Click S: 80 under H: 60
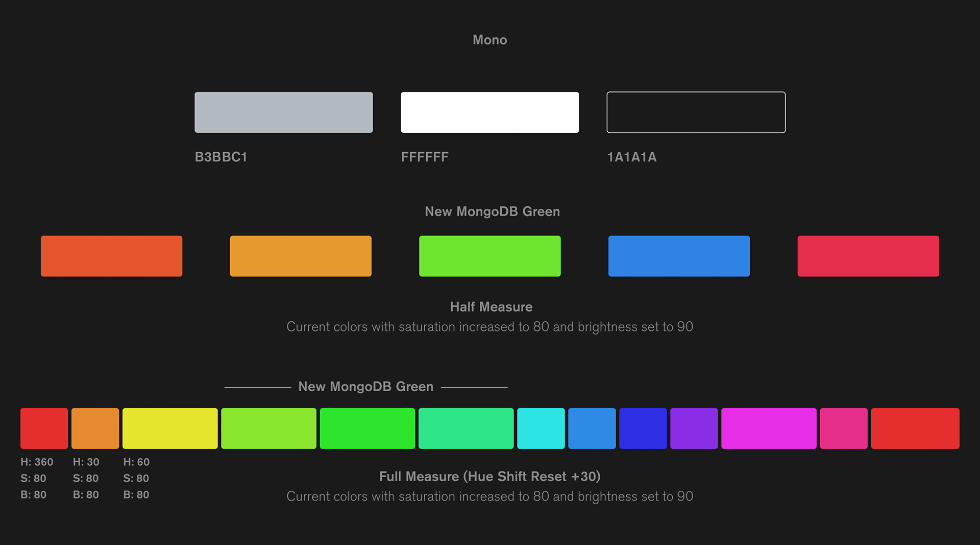Screen dimensions: 980x545 pos(136,479)
